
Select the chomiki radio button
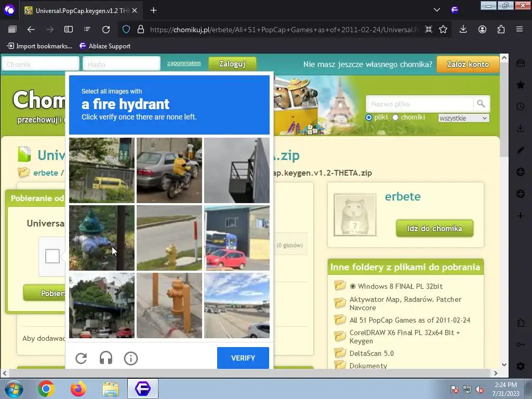click(395, 117)
